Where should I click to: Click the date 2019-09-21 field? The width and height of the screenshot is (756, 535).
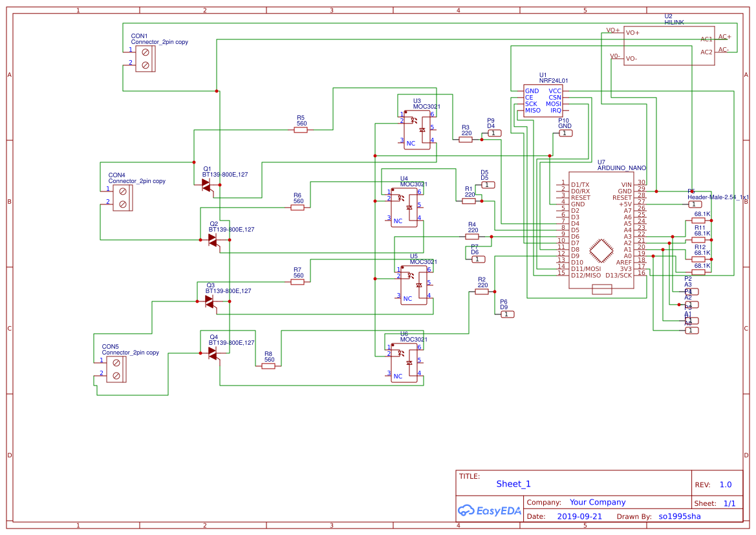tap(579, 516)
